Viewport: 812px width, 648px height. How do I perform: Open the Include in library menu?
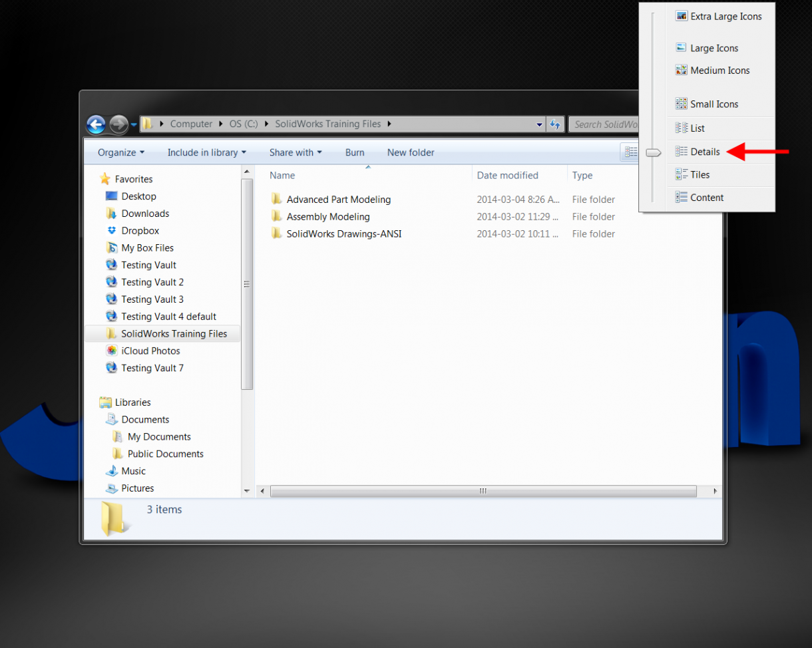pos(207,152)
